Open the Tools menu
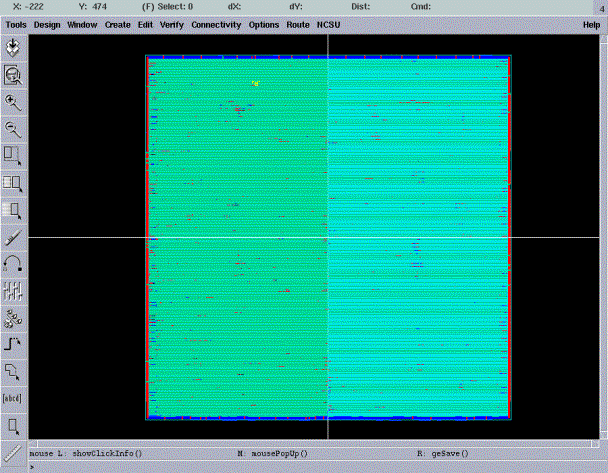The image size is (608, 473). (16, 24)
